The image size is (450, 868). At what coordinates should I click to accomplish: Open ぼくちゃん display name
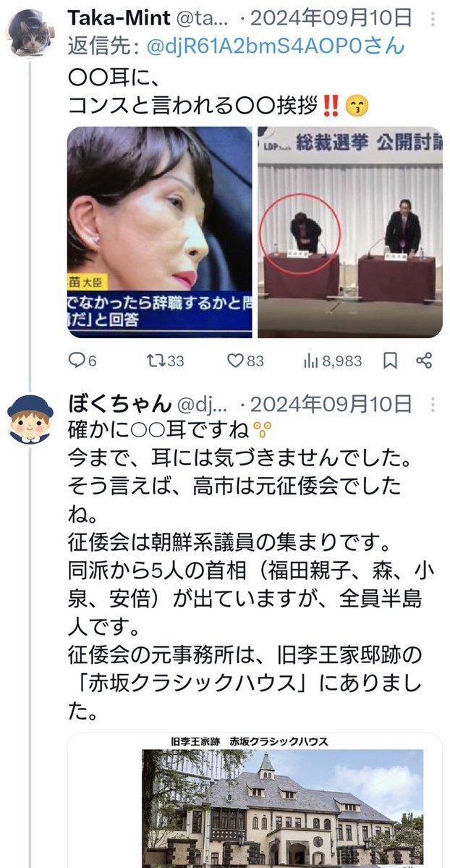click(x=119, y=405)
